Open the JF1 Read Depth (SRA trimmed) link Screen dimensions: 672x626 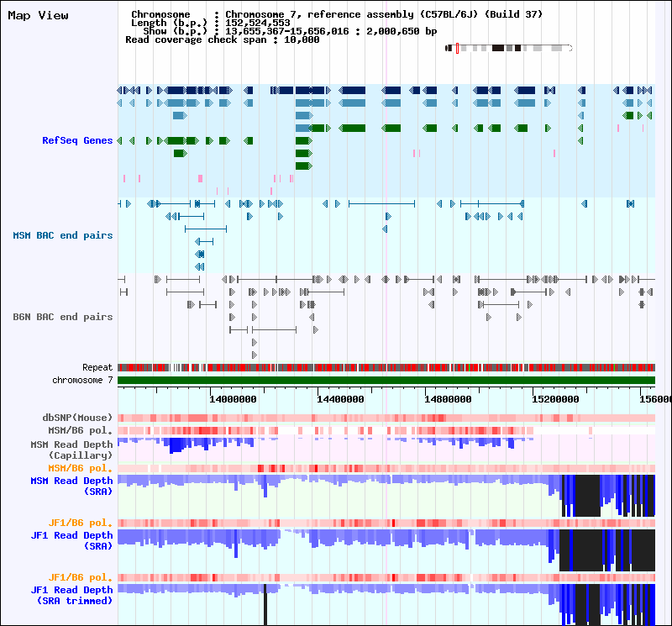71,595
